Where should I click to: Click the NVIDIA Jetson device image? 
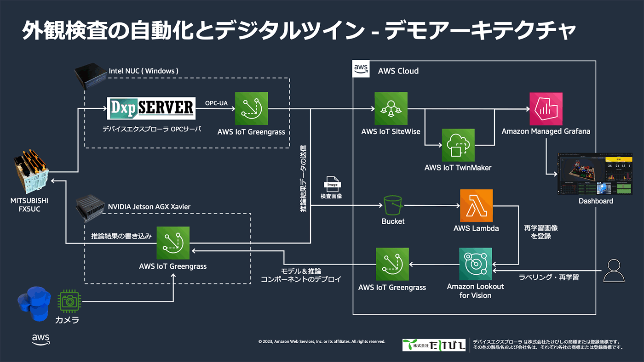click(x=91, y=208)
